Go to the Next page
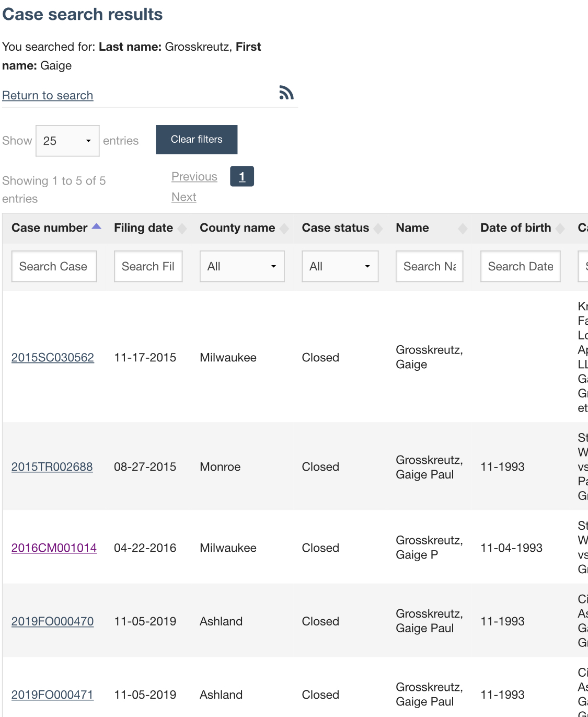 (184, 197)
